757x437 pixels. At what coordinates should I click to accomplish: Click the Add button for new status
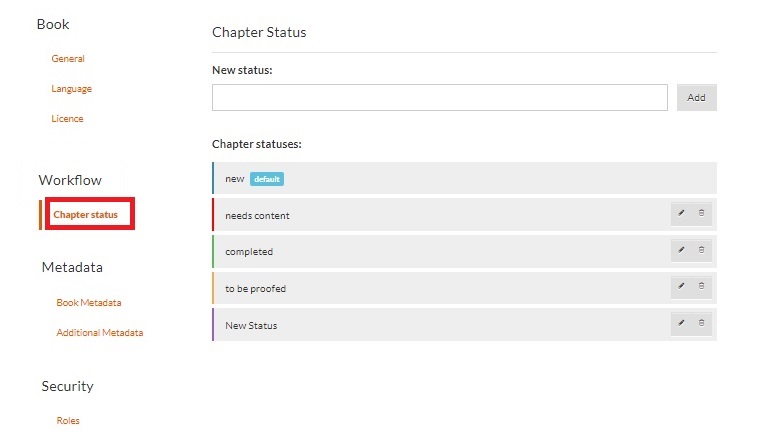[x=696, y=97]
